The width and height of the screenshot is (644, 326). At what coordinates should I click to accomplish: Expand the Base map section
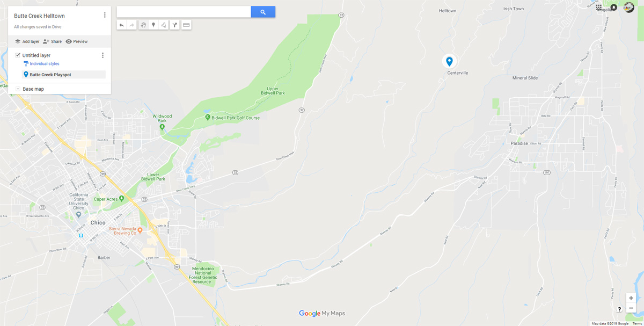click(x=18, y=89)
